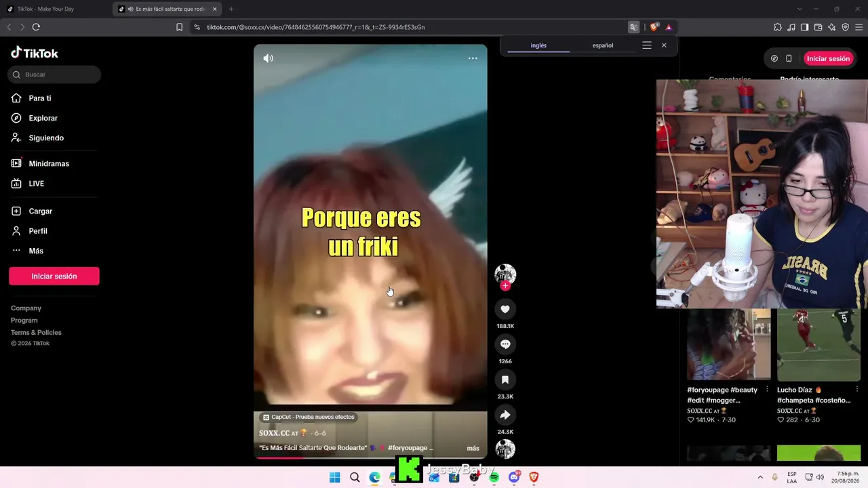Bookmark this page from the address bar

(179, 27)
